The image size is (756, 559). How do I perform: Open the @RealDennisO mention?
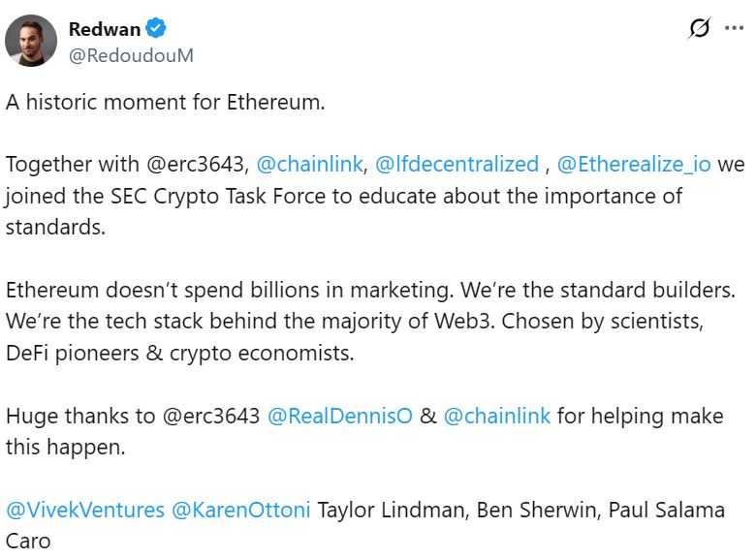[x=339, y=416]
